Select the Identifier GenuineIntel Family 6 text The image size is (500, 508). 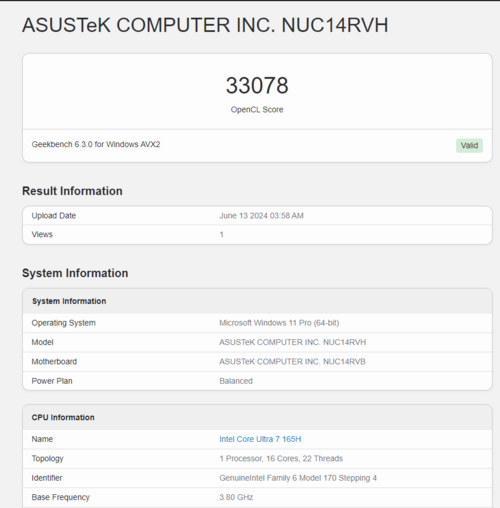298,478
